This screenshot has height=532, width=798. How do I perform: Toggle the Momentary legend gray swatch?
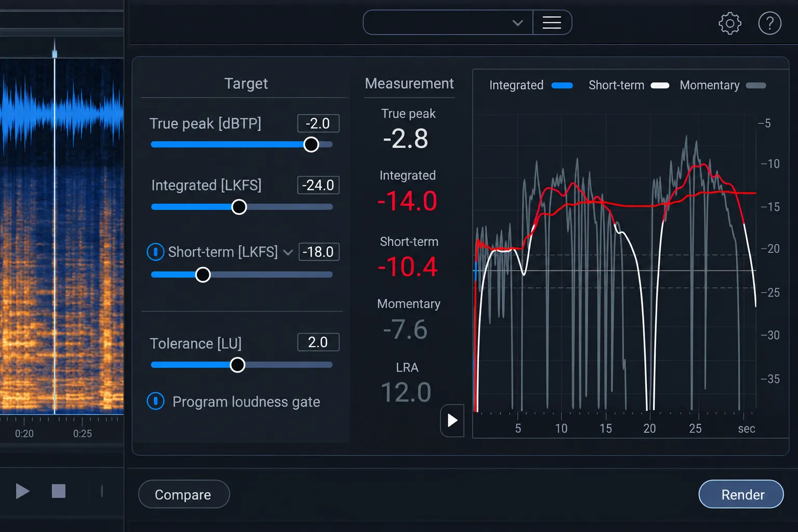pos(756,86)
